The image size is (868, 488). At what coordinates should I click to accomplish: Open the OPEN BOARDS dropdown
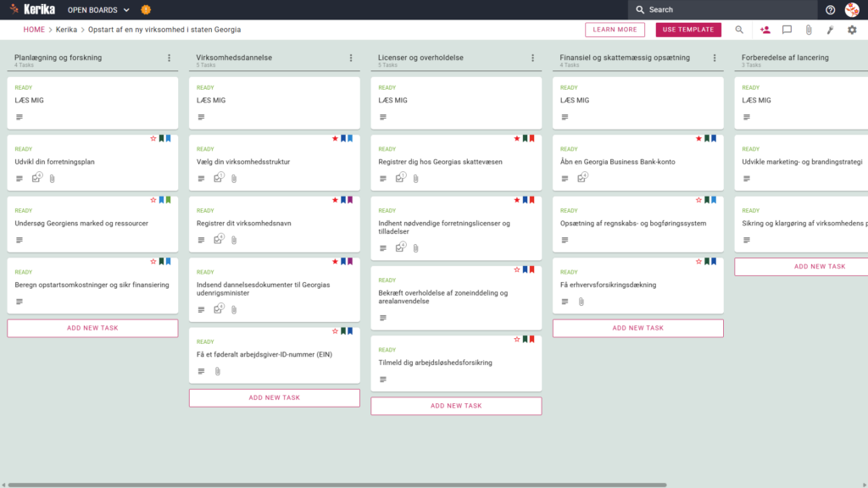(98, 10)
